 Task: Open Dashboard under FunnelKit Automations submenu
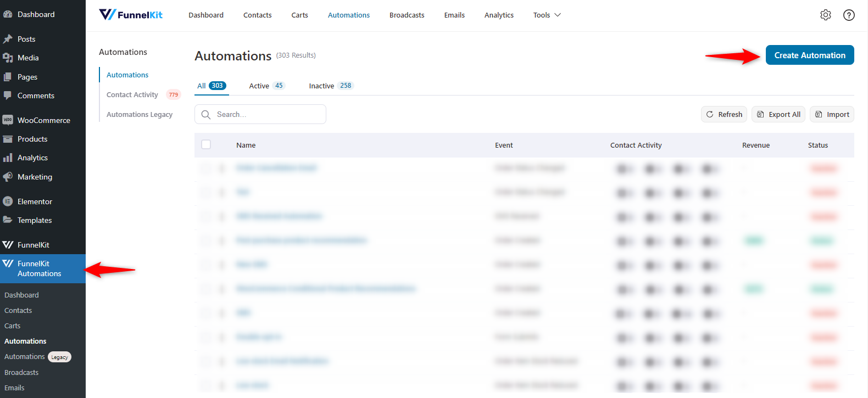(22, 295)
